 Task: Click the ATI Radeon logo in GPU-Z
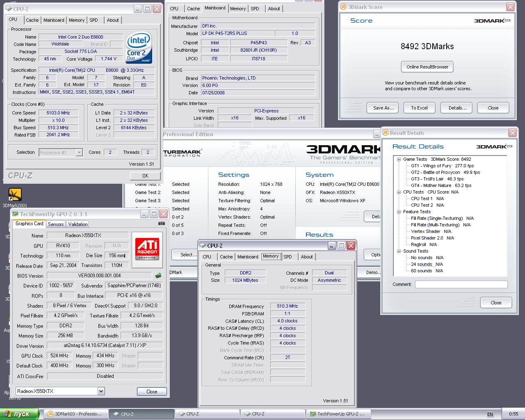[147, 250]
